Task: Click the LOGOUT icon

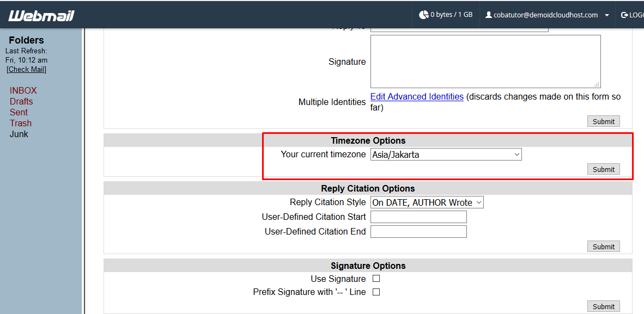Action: (x=624, y=15)
